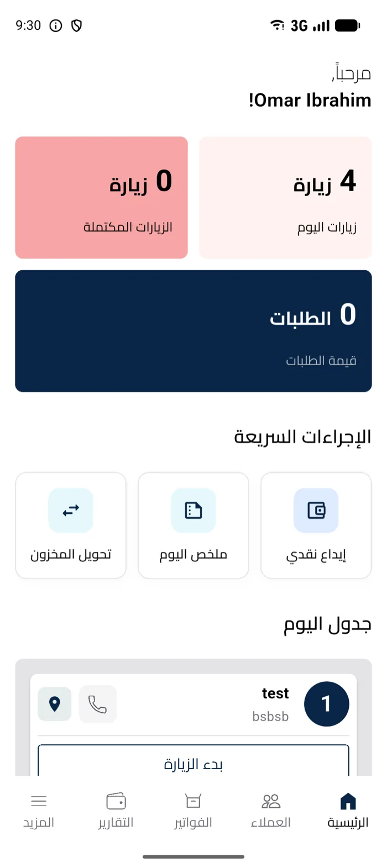The image size is (387, 868).
Task: Open the تحويل المخزون quick action card
Action: (x=71, y=525)
